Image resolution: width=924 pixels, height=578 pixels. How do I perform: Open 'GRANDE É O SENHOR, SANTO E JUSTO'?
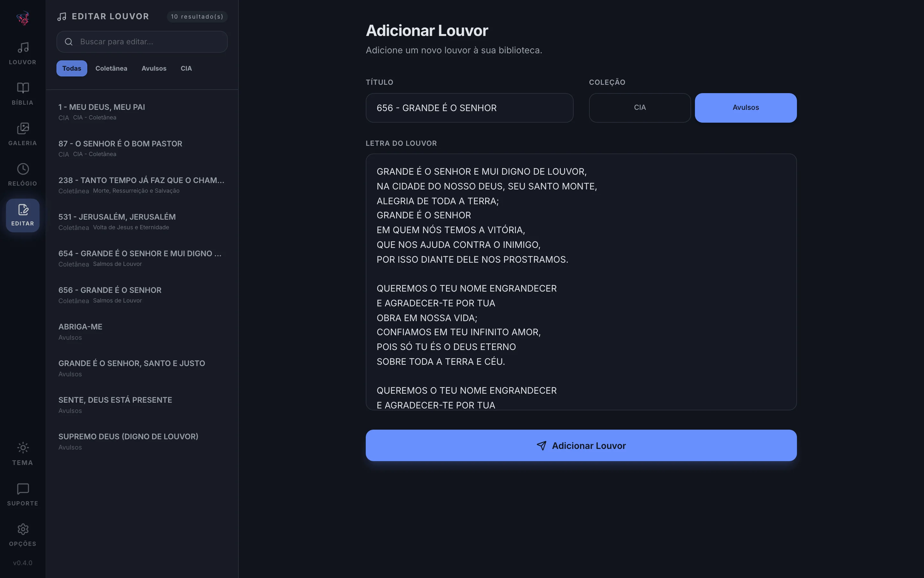[142, 368]
